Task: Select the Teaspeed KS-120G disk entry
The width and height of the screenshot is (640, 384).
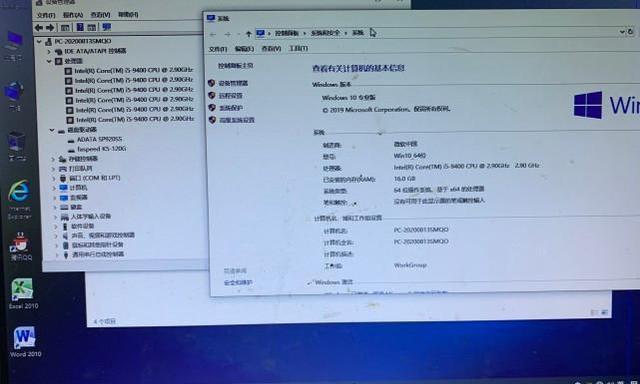Action: pyautogui.click(x=102, y=149)
